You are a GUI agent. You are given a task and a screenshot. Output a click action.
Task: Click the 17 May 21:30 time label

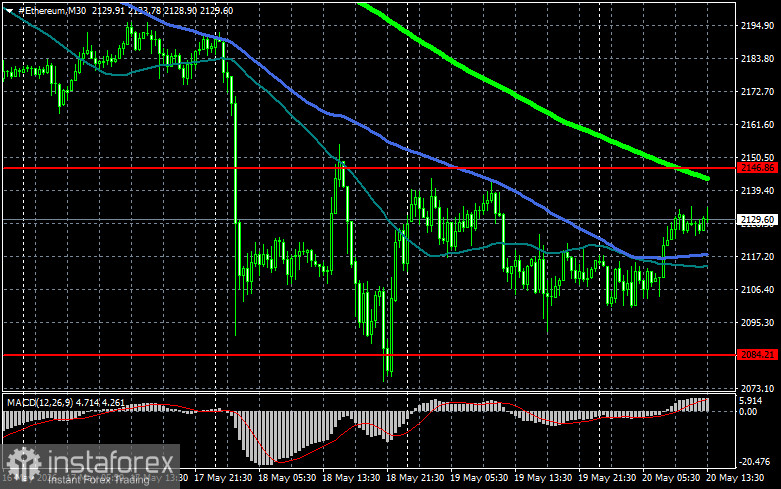[223, 478]
